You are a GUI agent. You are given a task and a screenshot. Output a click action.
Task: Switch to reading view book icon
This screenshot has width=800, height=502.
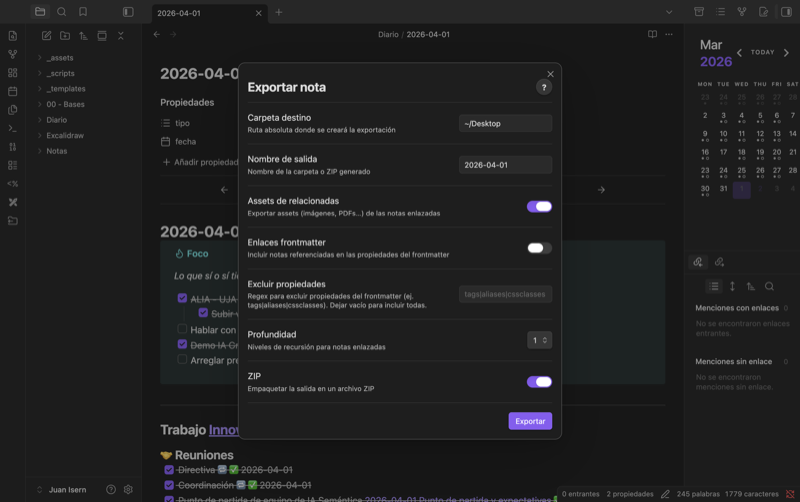652,34
